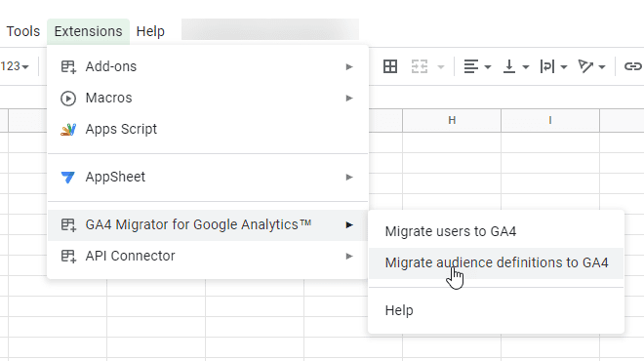This screenshot has width=644, height=361.
Task: Expand API Connector submenu arrow
Action: [x=349, y=256]
